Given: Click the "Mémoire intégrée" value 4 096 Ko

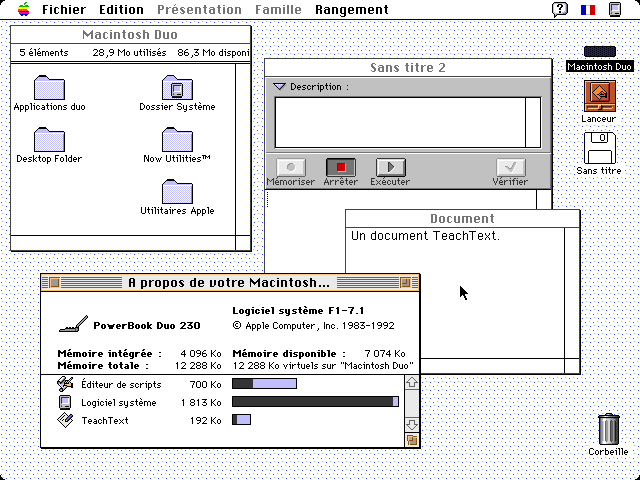Looking at the screenshot, I should point(201,353).
